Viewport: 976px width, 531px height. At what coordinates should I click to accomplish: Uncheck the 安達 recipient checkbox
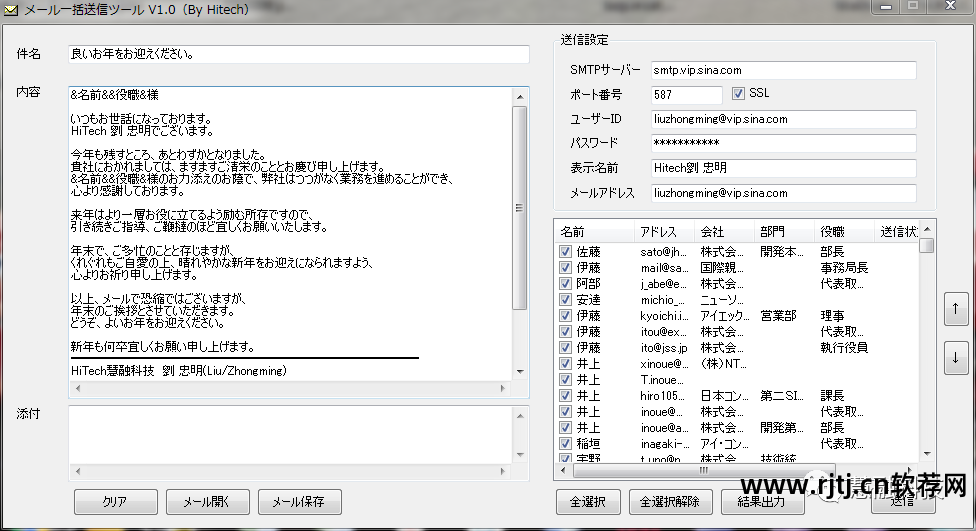565,299
